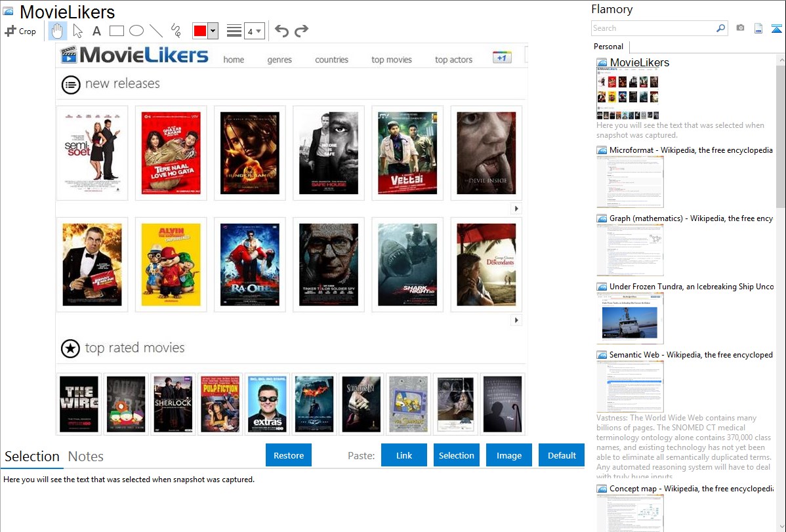The image size is (786, 532).
Task: Open the line width dropdown showing 4
Action: (x=255, y=31)
